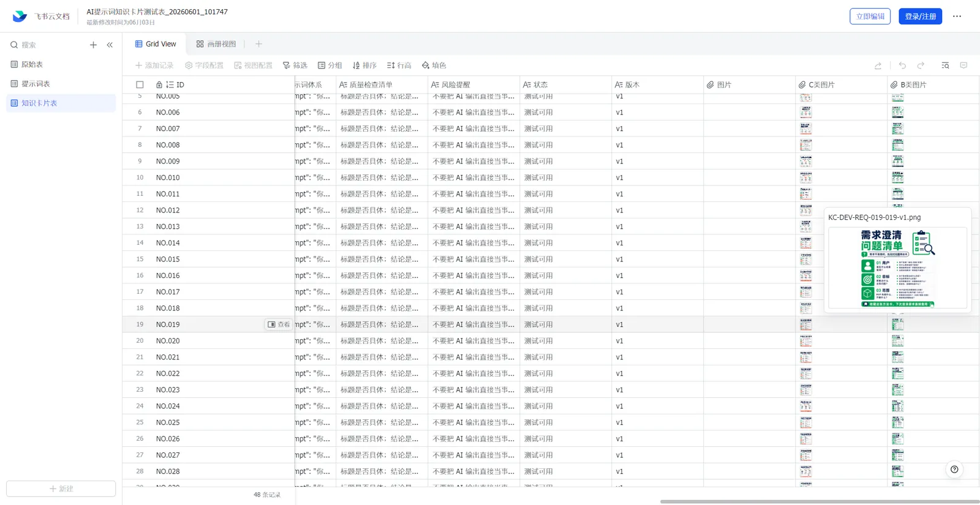Click the horizontal scrollbar at bottom
Screen dimensions: 980x505
pos(820,501)
